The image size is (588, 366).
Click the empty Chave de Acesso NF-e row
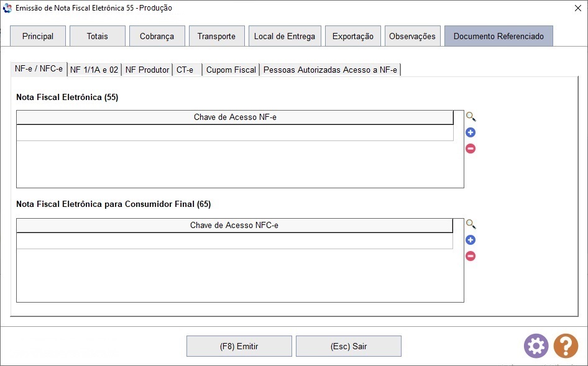coord(235,133)
